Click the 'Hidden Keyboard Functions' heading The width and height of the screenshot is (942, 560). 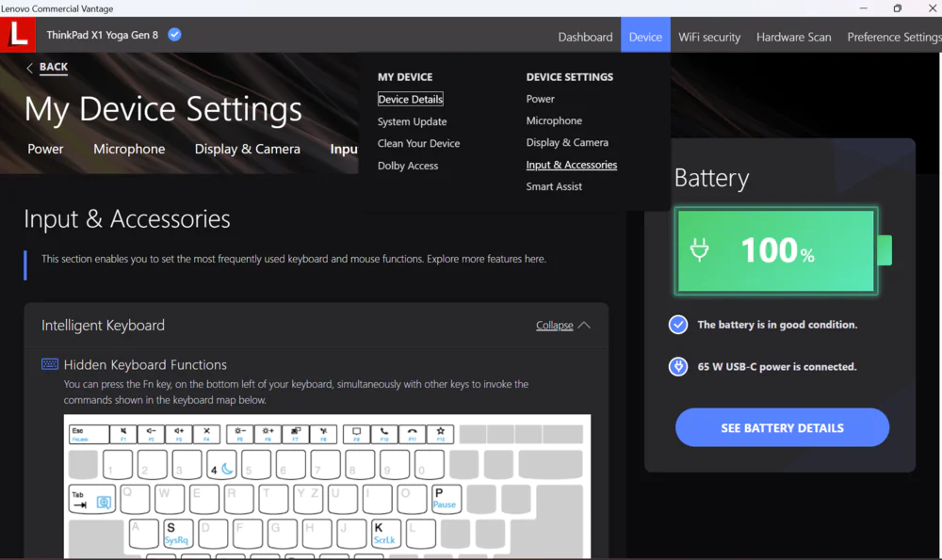coord(145,364)
